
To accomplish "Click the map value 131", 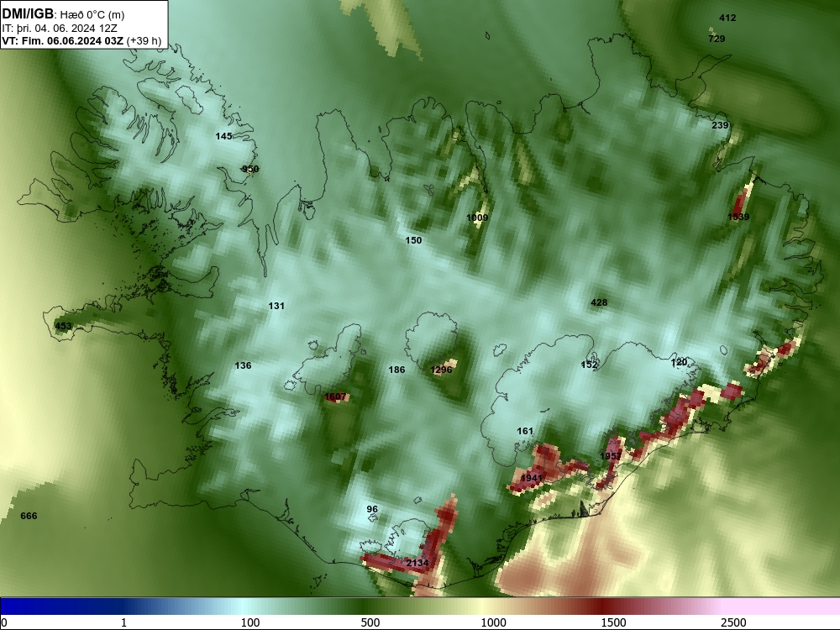I will 276,306.
